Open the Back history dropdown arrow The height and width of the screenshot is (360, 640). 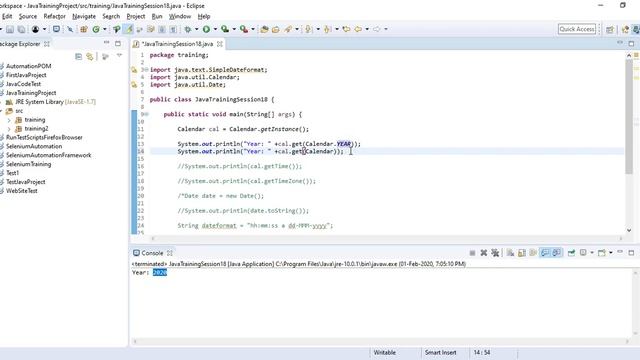[x=367, y=29]
